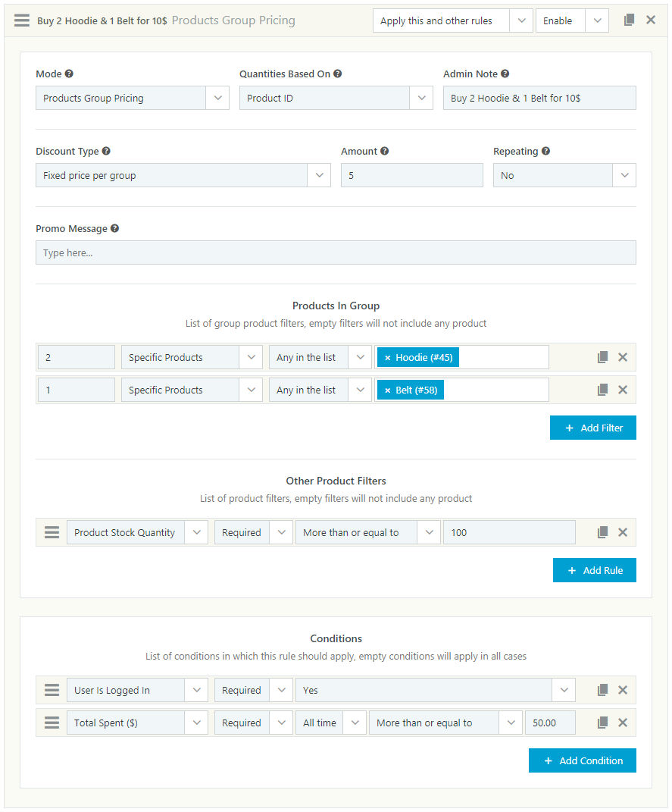The width and height of the screenshot is (672, 812).
Task: Open the Repeating dropdown set to No
Action: tap(564, 175)
